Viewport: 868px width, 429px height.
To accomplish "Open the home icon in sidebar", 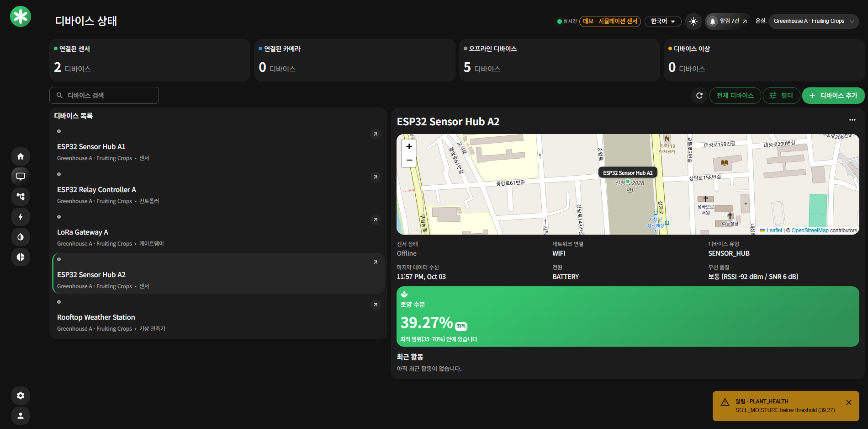I will tap(21, 156).
